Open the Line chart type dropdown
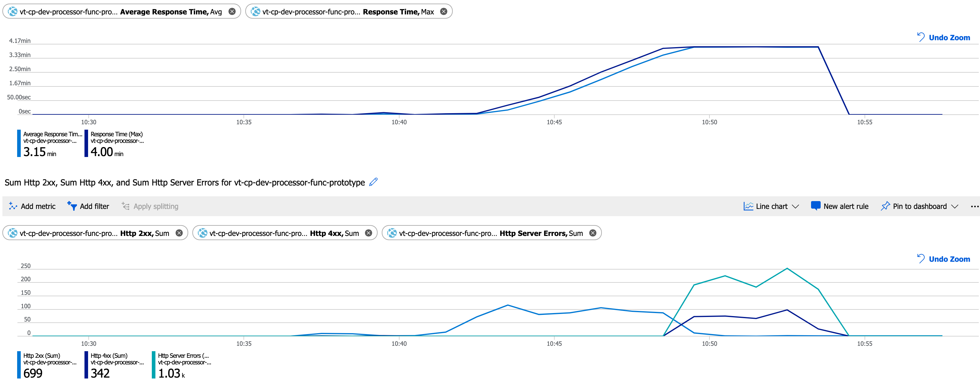The image size is (980, 380). tap(796, 206)
